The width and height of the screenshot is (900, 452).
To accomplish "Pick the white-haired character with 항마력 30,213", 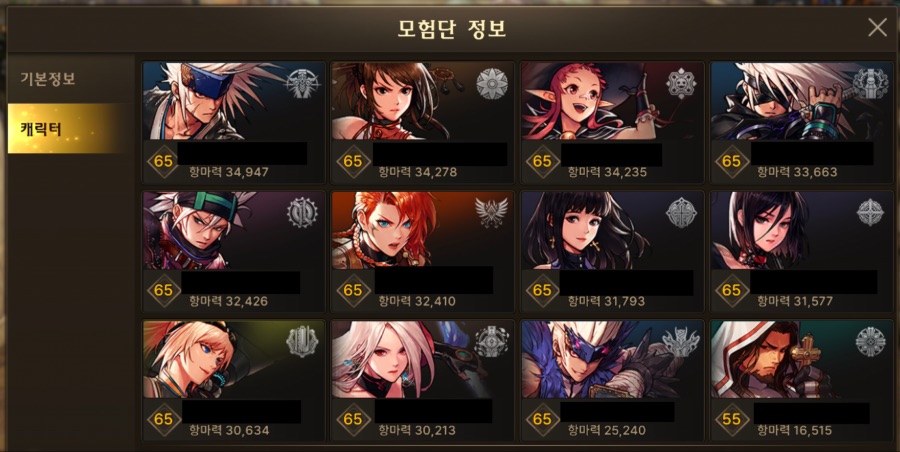I will point(422,380).
